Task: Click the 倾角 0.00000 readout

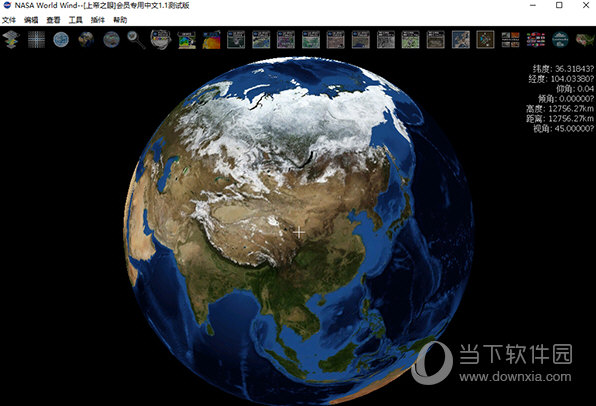Action: coord(566,98)
